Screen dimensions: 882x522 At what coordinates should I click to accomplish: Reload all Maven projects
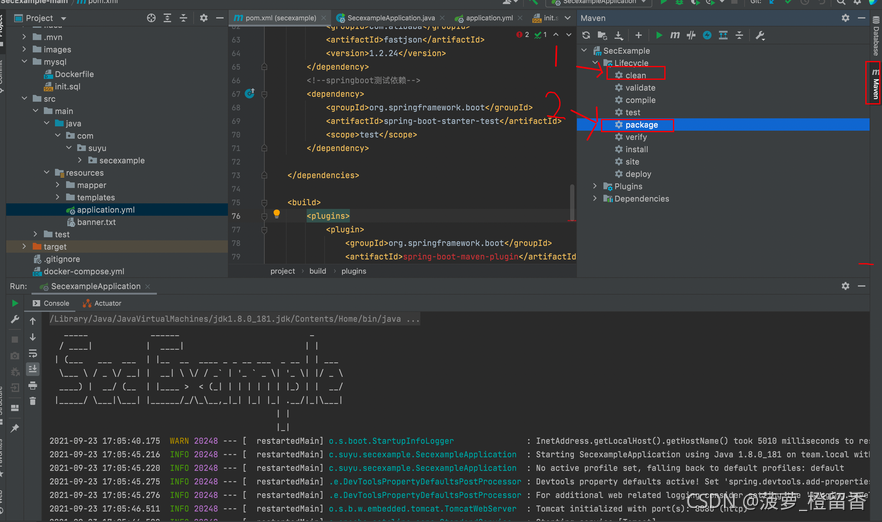586,35
